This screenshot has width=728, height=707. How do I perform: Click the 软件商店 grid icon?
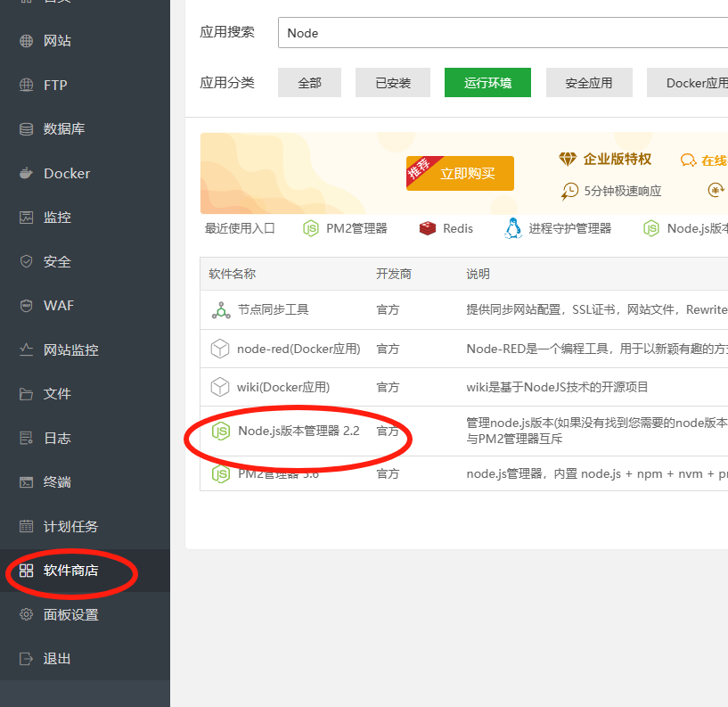(x=27, y=571)
